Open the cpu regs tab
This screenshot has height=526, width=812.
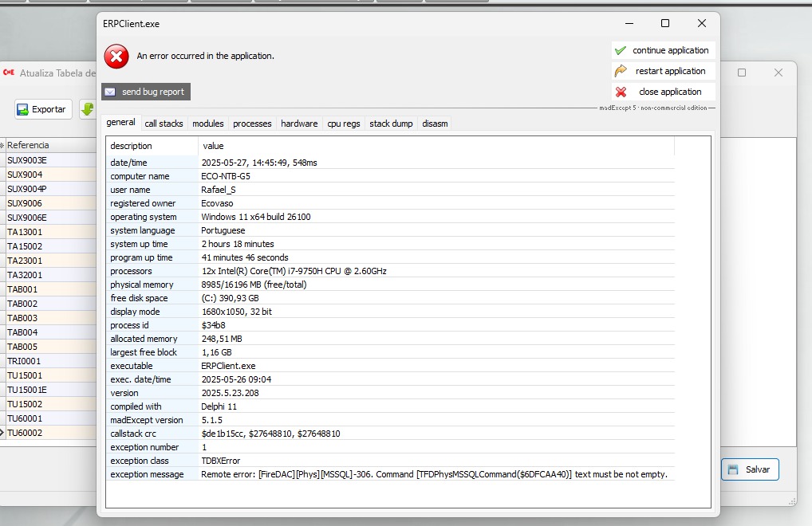pyautogui.click(x=344, y=124)
